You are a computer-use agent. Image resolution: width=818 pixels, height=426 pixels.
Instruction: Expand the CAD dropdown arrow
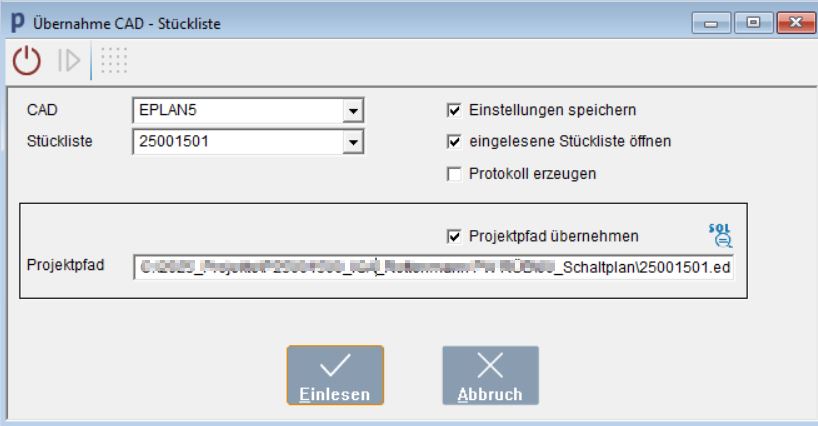[x=353, y=111]
